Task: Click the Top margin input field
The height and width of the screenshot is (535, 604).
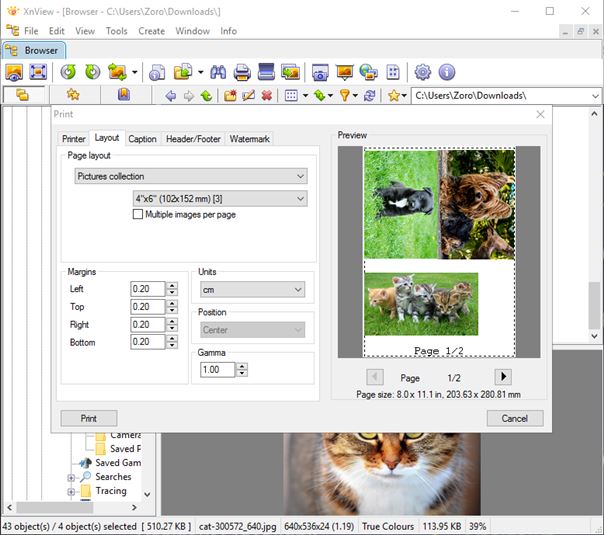Action: click(147, 307)
